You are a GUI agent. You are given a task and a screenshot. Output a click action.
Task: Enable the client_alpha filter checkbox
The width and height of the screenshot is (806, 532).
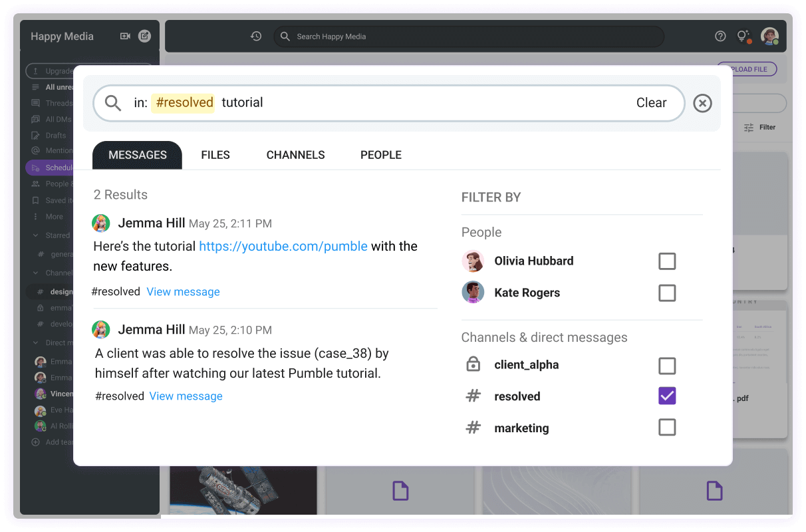pyautogui.click(x=666, y=366)
